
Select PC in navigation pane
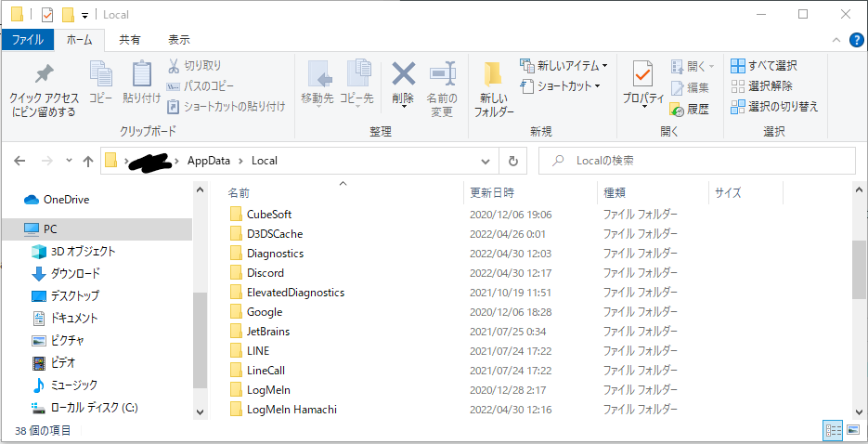(97, 229)
